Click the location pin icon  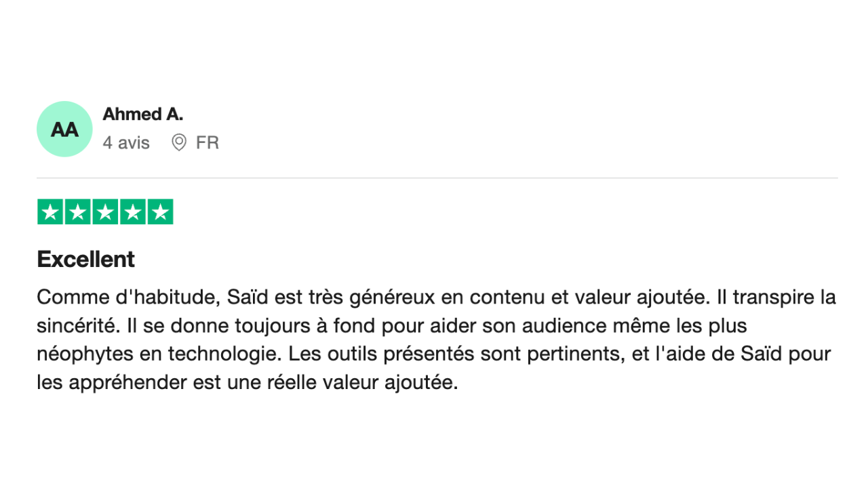[179, 143]
